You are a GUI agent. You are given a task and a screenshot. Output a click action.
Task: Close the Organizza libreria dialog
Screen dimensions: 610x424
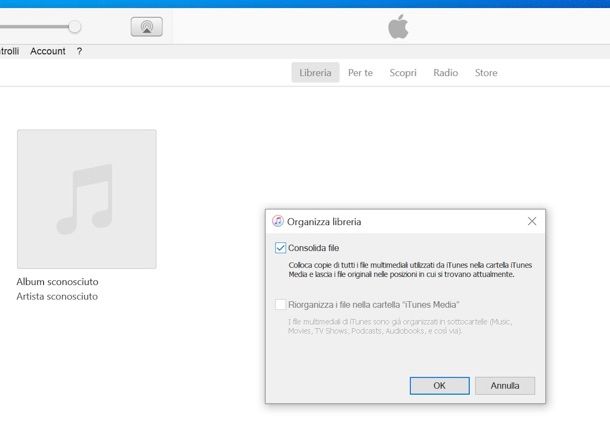pos(532,221)
